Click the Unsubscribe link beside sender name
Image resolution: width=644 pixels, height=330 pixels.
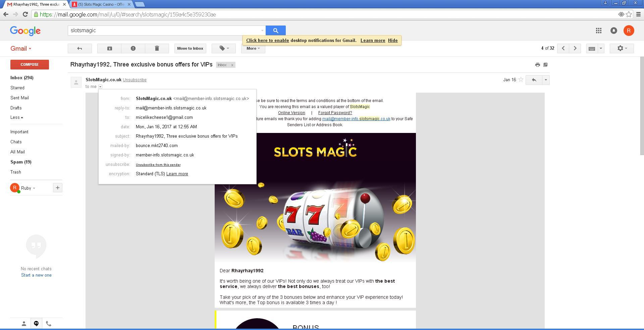[135, 80]
